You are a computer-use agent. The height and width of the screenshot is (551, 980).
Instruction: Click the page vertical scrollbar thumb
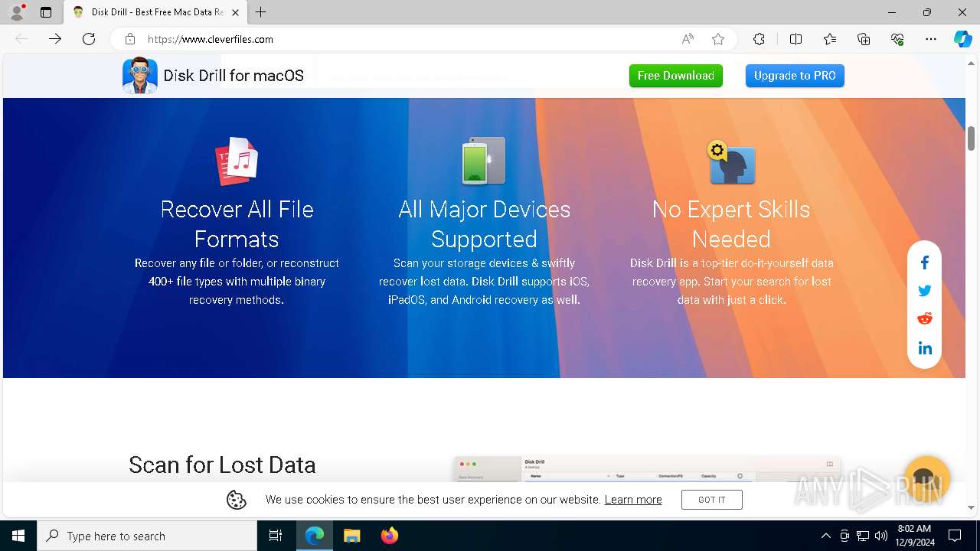pos(971,139)
